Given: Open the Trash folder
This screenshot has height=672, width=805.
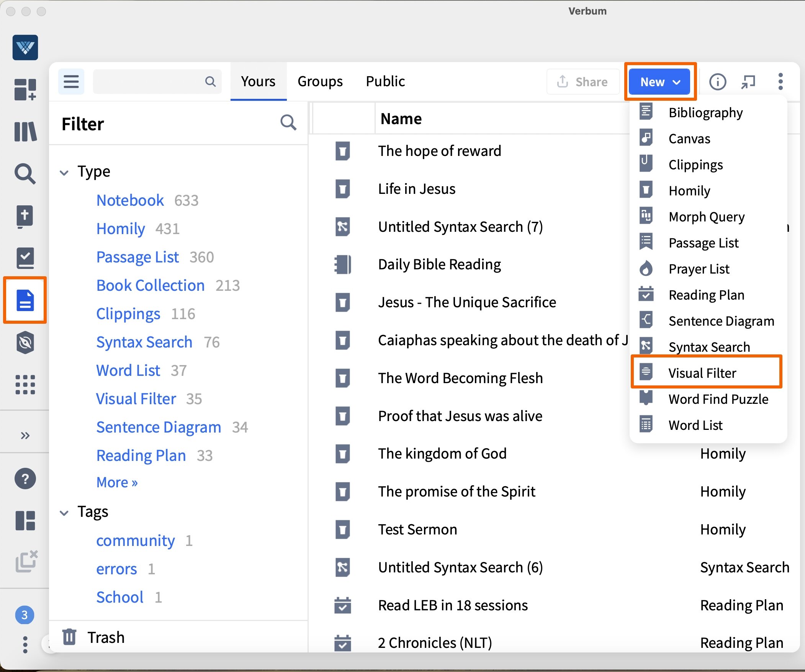Looking at the screenshot, I should (x=93, y=637).
